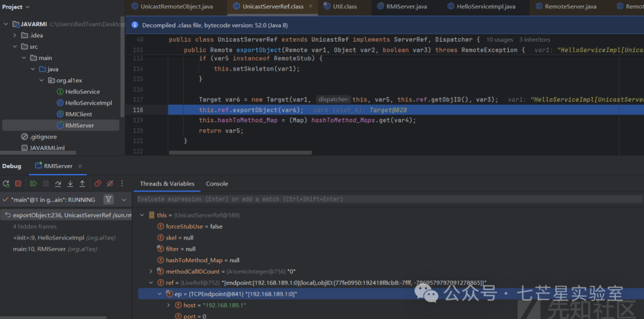The height and width of the screenshot is (319, 644).
Task: Click the 3 inheritors code hint
Action: click(535, 40)
